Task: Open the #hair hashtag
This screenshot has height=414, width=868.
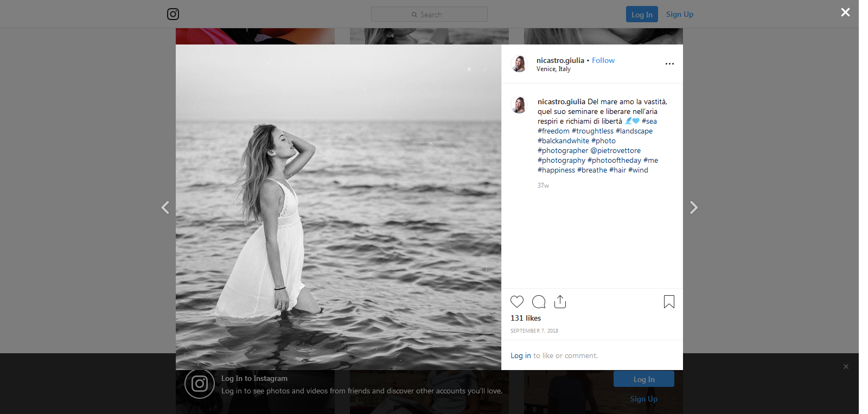Action: (617, 170)
